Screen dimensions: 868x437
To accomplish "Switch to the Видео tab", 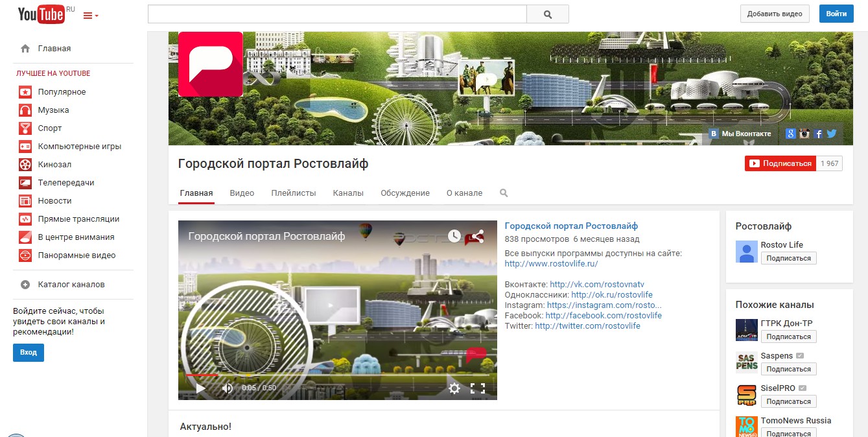I will [242, 193].
